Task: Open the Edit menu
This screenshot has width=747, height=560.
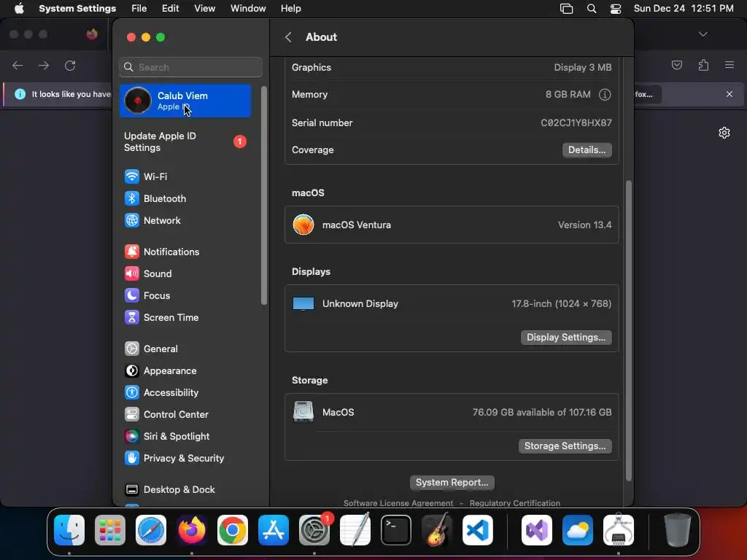Action: (x=170, y=9)
